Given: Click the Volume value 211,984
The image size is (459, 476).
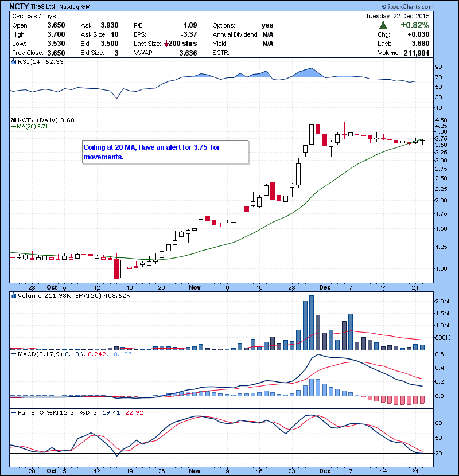Looking at the screenshot, I should [x=416, y=53].
